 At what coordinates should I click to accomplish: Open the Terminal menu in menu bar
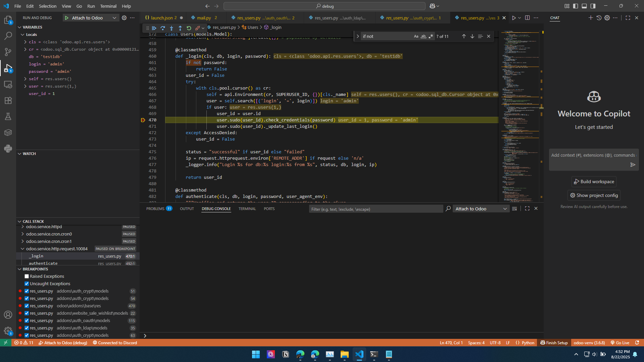tap(108, 6)
